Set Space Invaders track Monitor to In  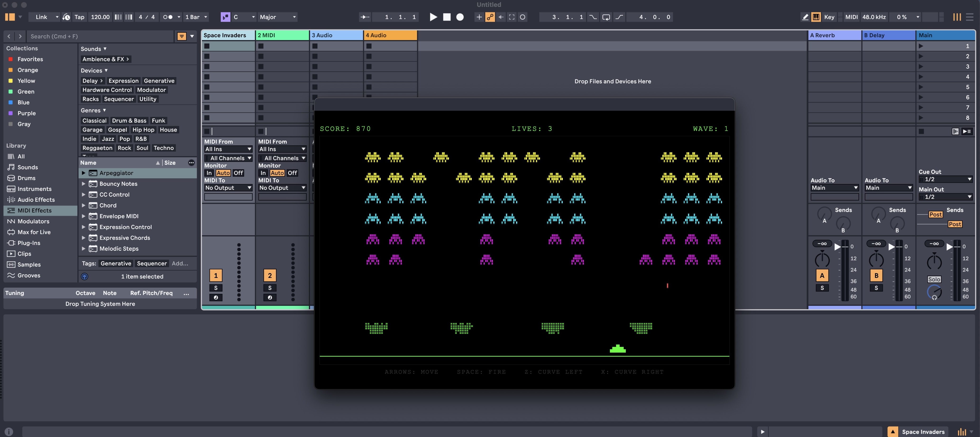tap(209, 173)
